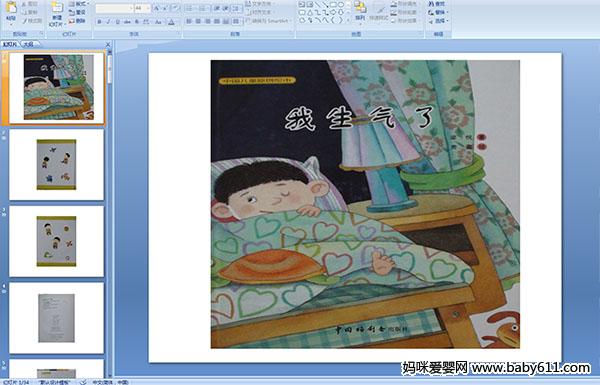Viewport: 600px width, 385px height.
Task: Click the font color icon
Action: point(171,22)
